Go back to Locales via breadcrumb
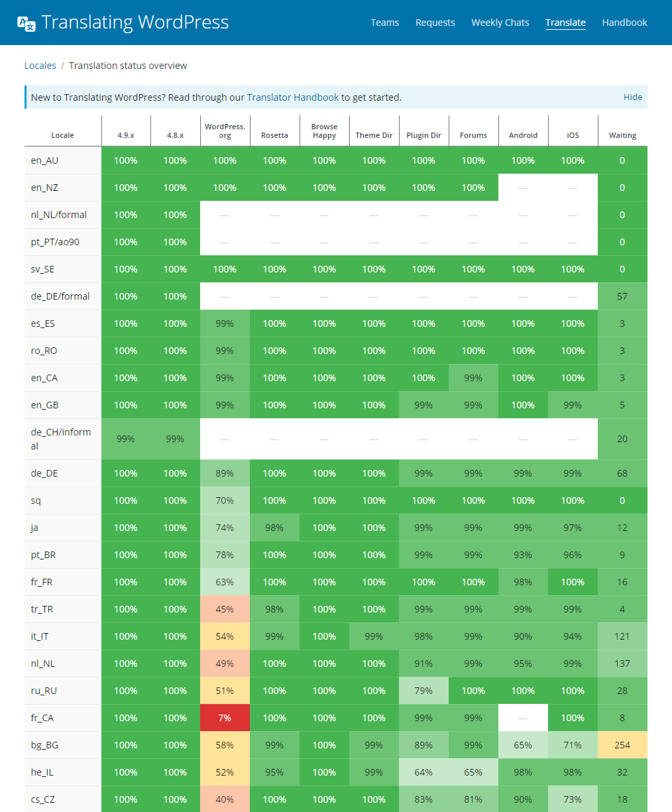672x812 pixels. [40, 66]
